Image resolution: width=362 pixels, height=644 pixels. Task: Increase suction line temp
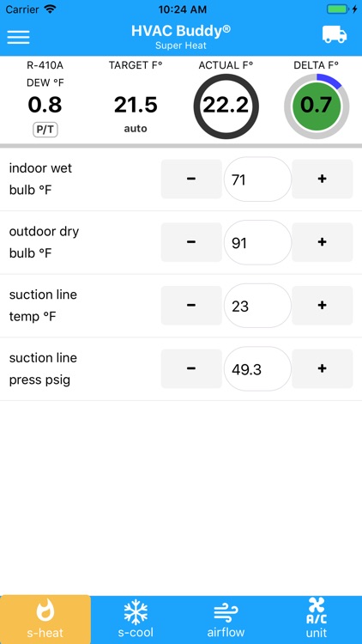pyautogui.click(x=323, y=306)
